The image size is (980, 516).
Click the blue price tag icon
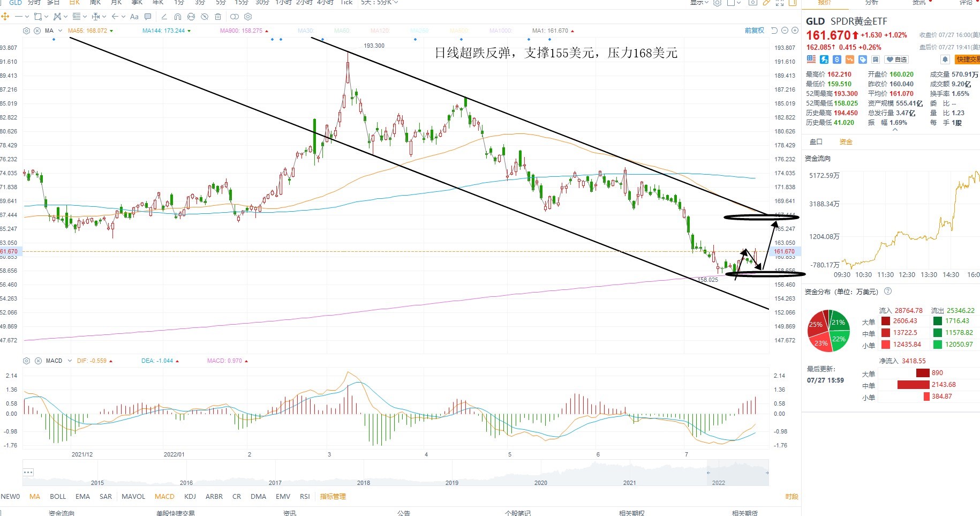(x=863, y=59)
